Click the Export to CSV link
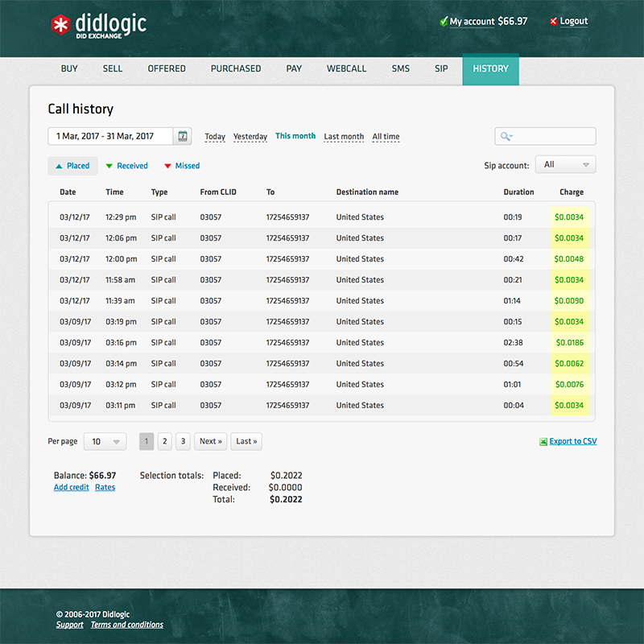 click(x=573, y=441)
